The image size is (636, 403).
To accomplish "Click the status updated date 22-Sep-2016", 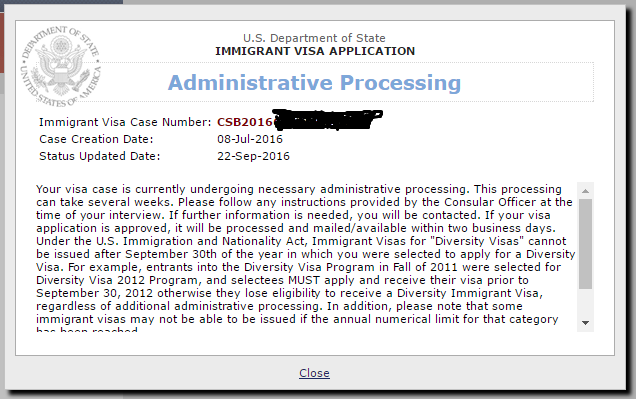I will point(254,156).
